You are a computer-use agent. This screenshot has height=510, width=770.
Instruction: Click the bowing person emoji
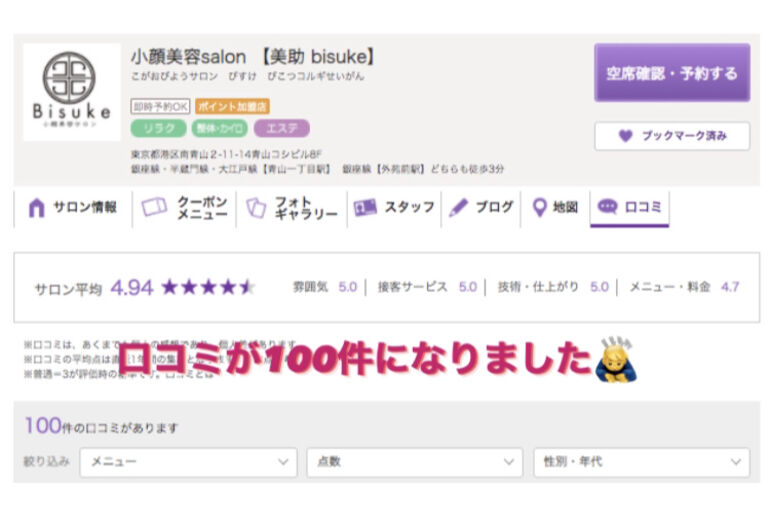pos(616,360)
